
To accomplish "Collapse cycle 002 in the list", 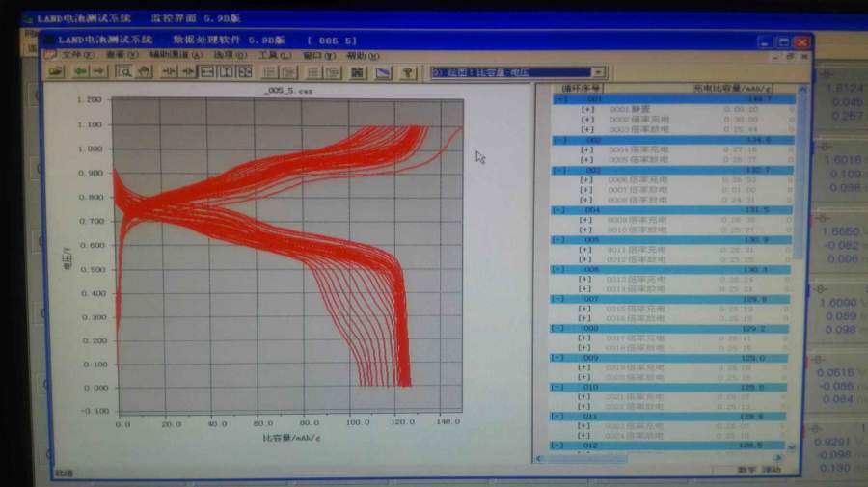I will pyautogui.click(x=560, y=140).
